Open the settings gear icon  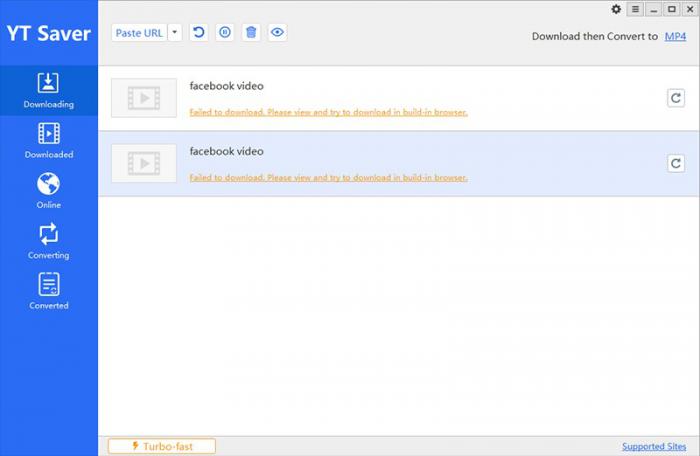click(616, 9)
